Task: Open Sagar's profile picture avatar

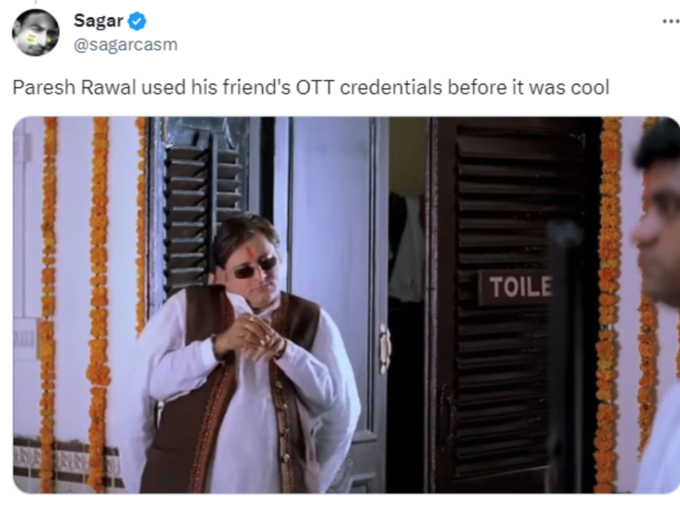Action: (36, 33)
